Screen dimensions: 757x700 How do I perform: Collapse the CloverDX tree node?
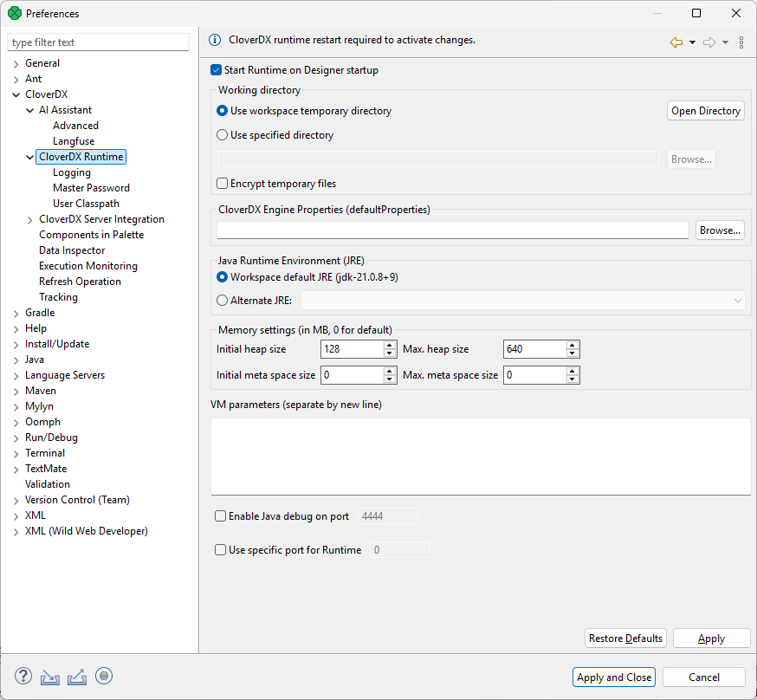(x=16, y=94)
